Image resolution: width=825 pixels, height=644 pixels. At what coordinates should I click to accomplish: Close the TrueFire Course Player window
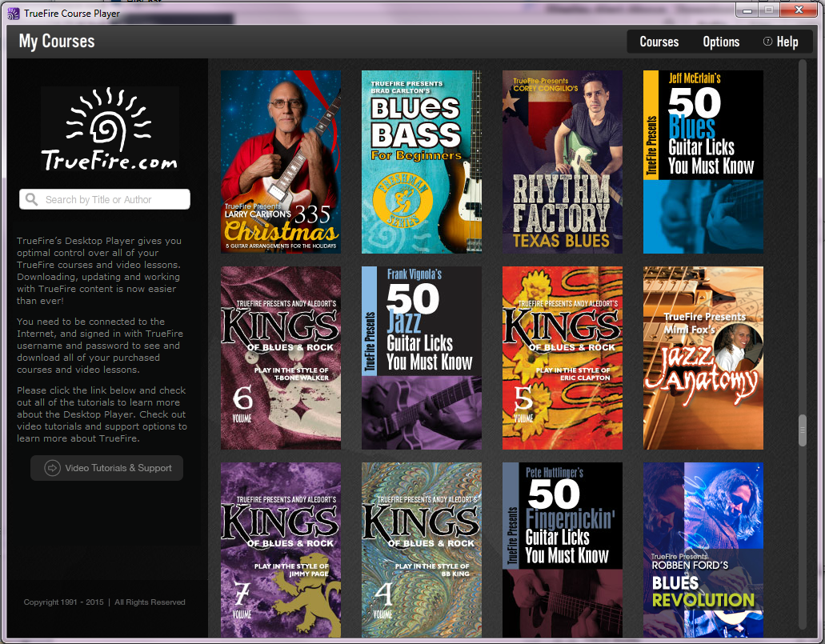[x=798, y=10]
